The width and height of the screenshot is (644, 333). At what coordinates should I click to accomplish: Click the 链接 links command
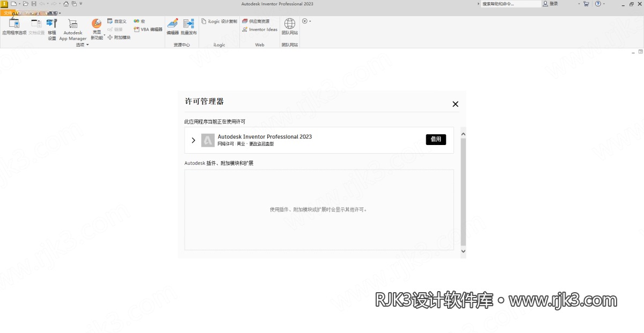coord(115,30)
